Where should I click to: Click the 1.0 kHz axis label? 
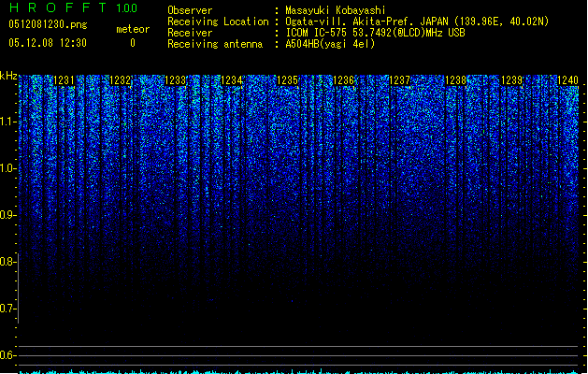8,168
